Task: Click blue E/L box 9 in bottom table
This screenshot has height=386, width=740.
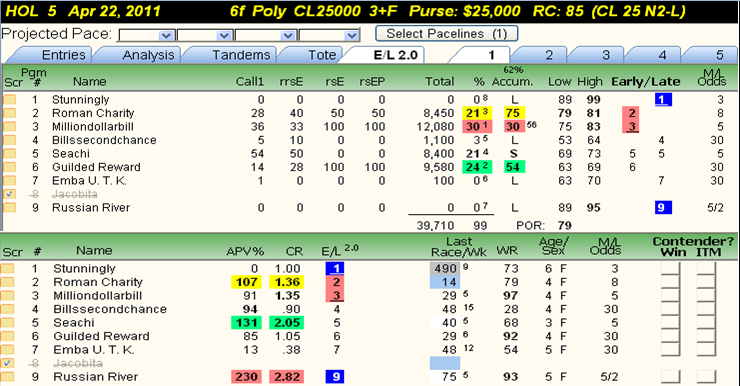Action: [335, 377]
